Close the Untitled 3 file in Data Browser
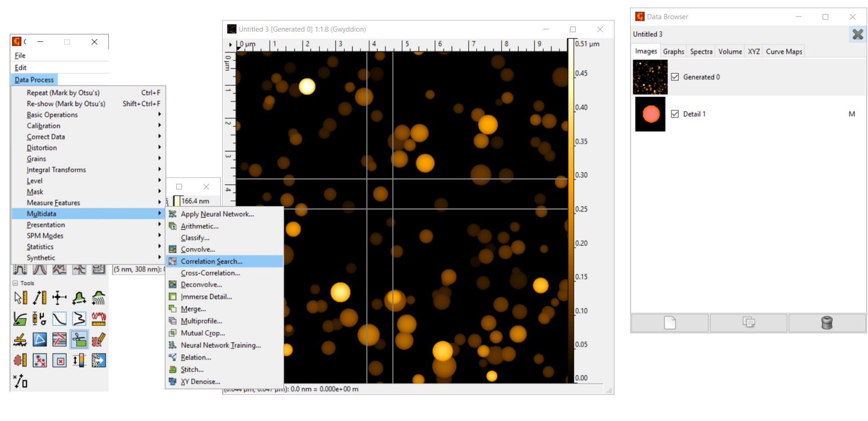The image size is (868, 421). coord(857,34)
